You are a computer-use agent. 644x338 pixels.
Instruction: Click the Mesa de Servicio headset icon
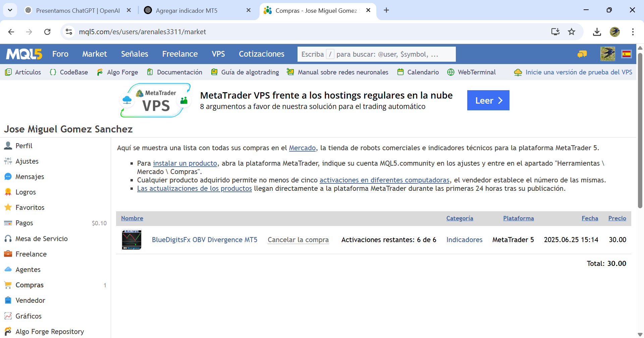[8, 238]
